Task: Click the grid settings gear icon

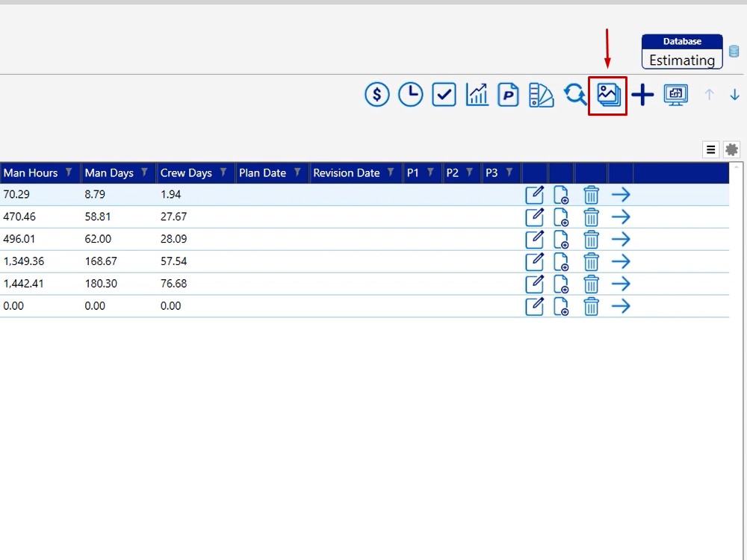Action: coord(731,150)
